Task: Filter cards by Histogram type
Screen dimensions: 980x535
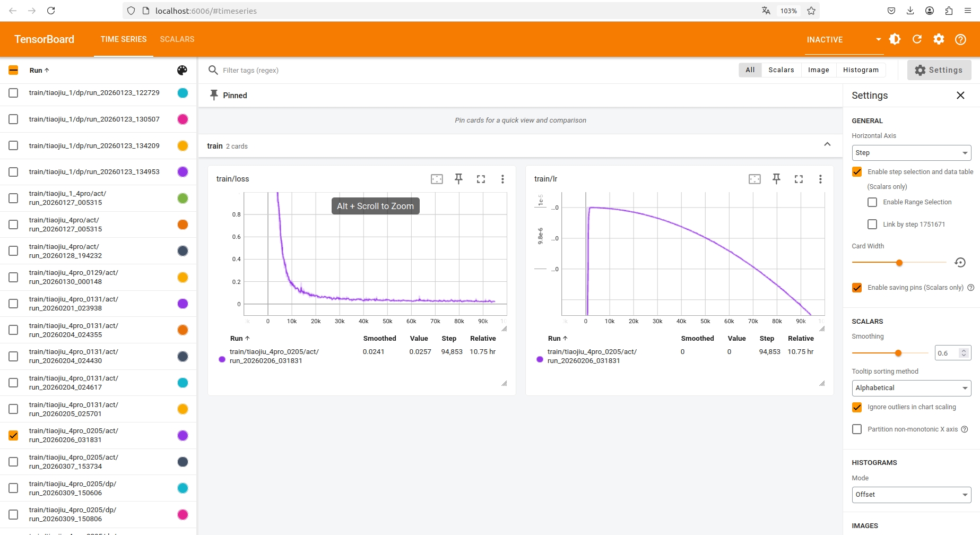Action: point(861,70)
